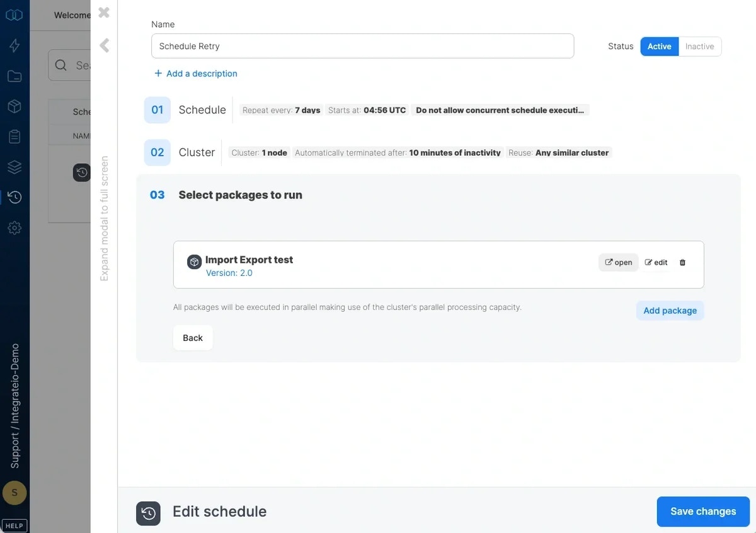This screenshot has width=756, height=533.
Task: Switch schedule status to Inactive
Action: [x=700, y=46]
